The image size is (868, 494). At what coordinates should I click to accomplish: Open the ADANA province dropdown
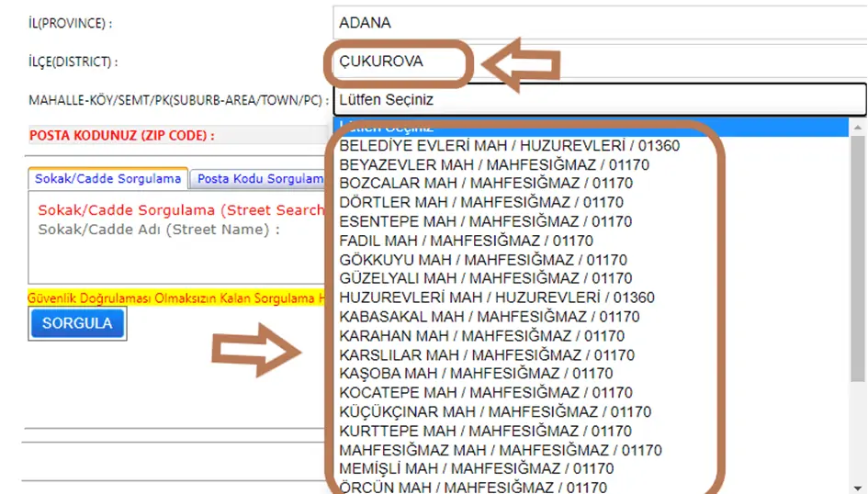[x=599, y=23]
